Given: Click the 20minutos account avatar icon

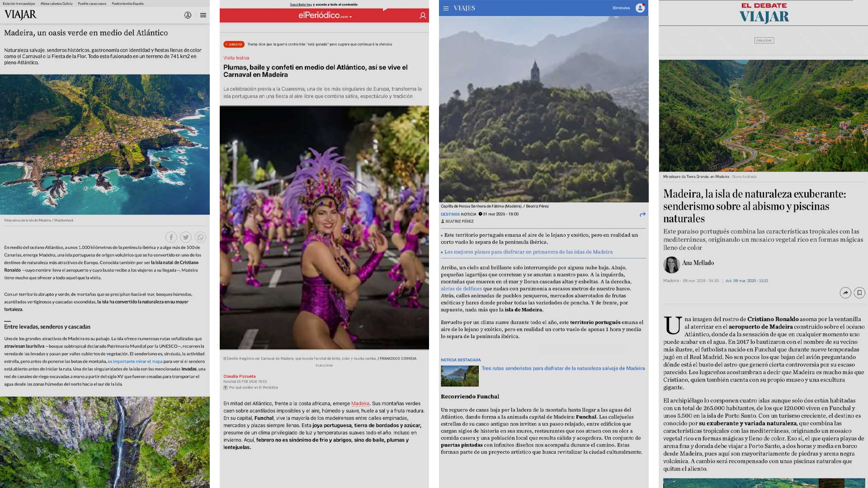Looking at the screenshot, I should tap(640, 8).
